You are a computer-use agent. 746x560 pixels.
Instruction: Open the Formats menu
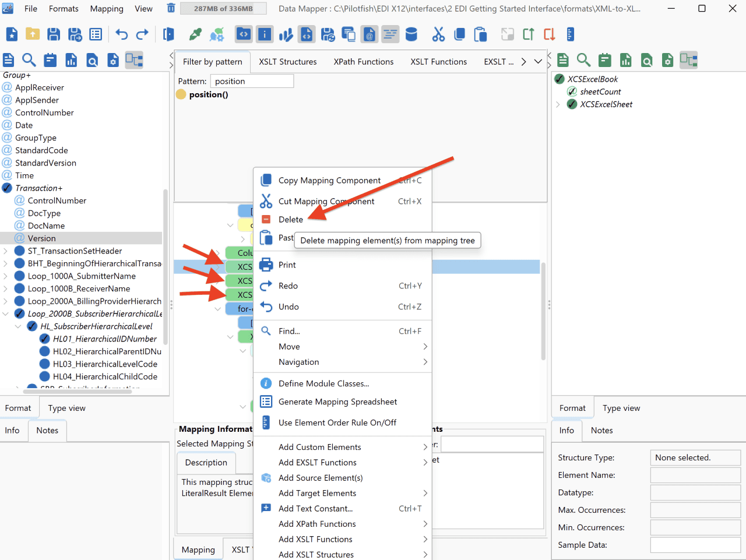pos(64,9)
